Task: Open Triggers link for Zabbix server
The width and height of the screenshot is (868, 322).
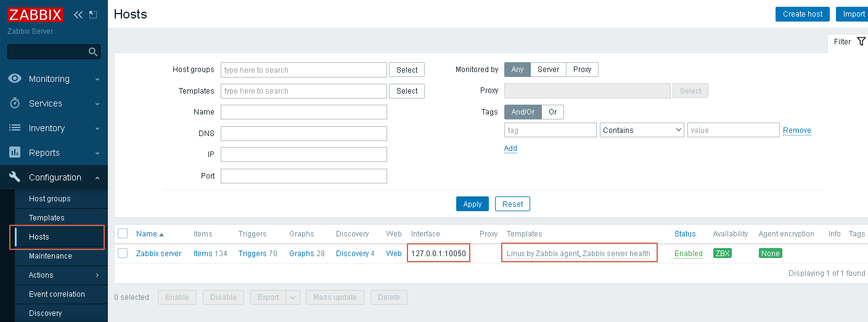Action: pos(252,253)
